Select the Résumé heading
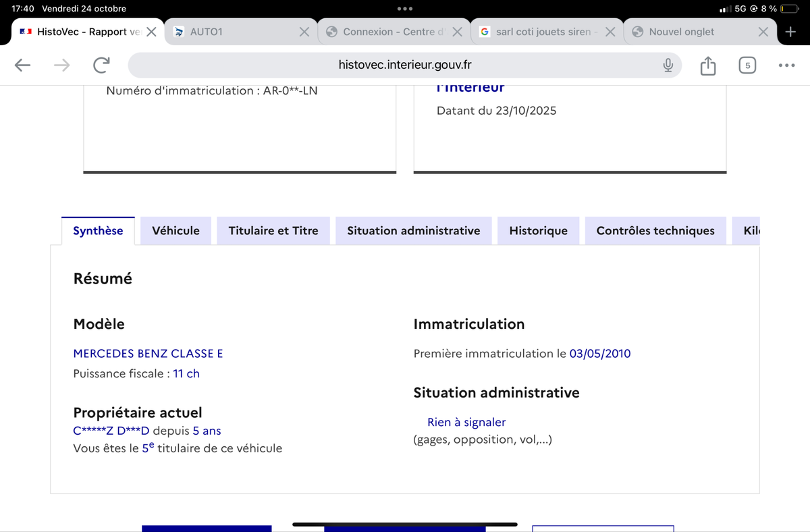810x532 pixels. (x=103, y=278)
